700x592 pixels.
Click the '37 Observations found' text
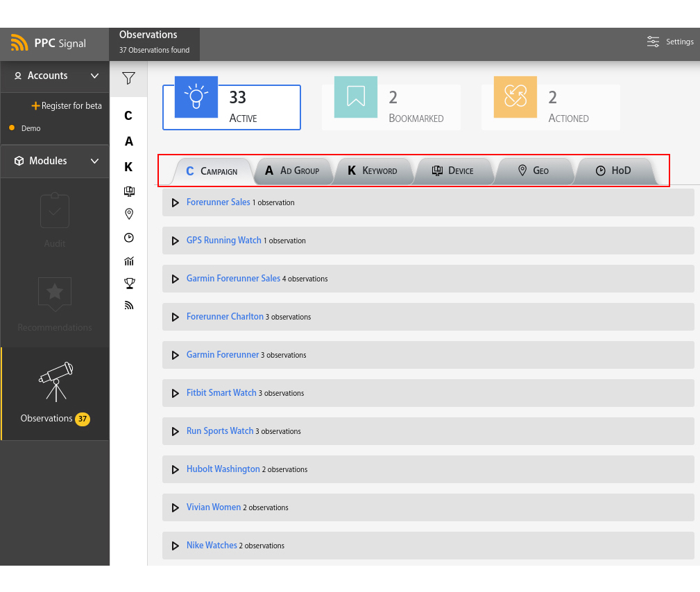(154, 51)
